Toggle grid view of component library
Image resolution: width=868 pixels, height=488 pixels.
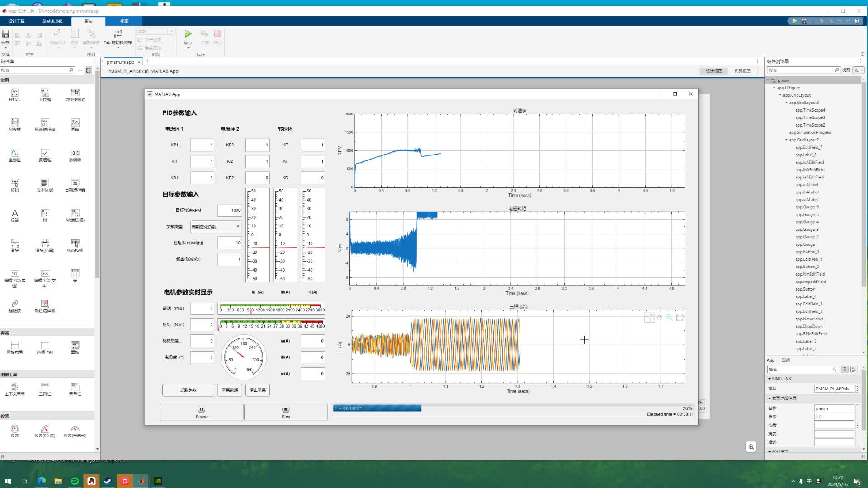pos(89,70)
